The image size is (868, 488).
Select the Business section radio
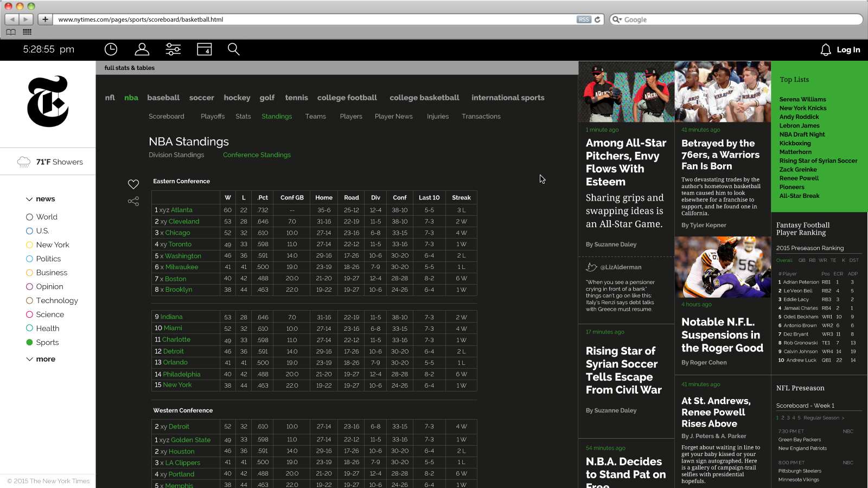[x=29, y=273]
